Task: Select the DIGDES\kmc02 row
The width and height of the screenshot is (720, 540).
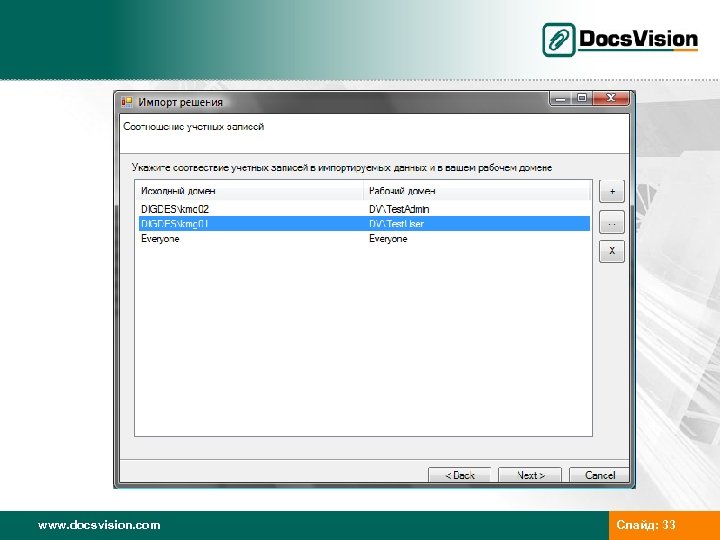Action: tap(364, 209)
